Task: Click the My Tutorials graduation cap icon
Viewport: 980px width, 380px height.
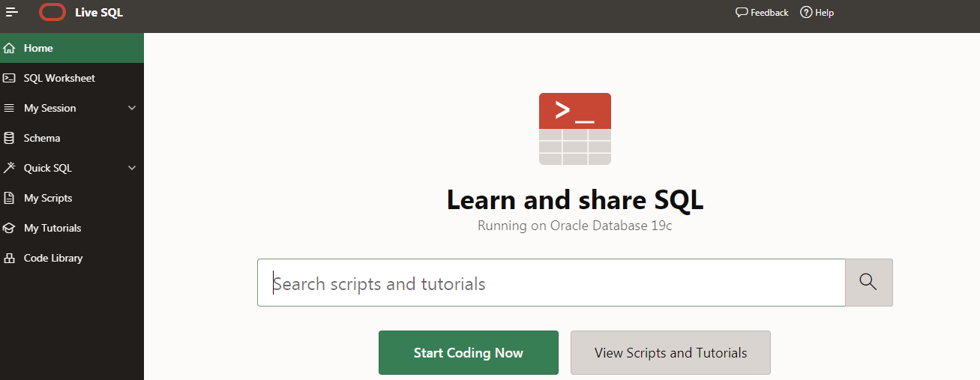Action: point(9,228)
